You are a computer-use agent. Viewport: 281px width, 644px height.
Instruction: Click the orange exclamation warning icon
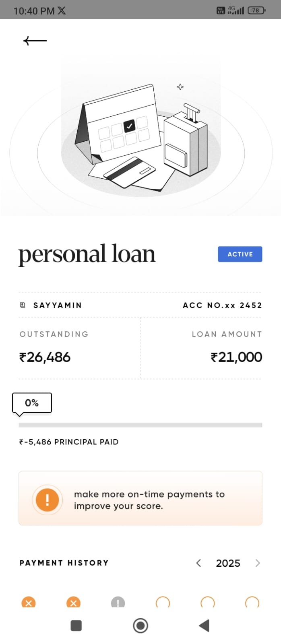(x=48, y=500)
